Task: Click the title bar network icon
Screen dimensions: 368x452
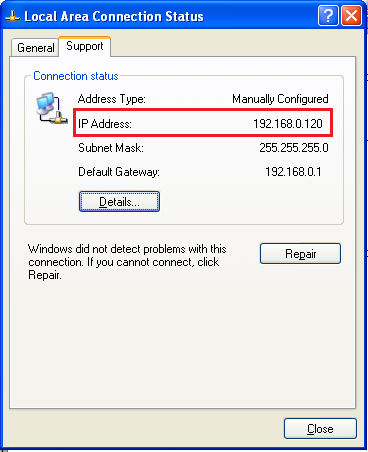Action: [13, 16]
